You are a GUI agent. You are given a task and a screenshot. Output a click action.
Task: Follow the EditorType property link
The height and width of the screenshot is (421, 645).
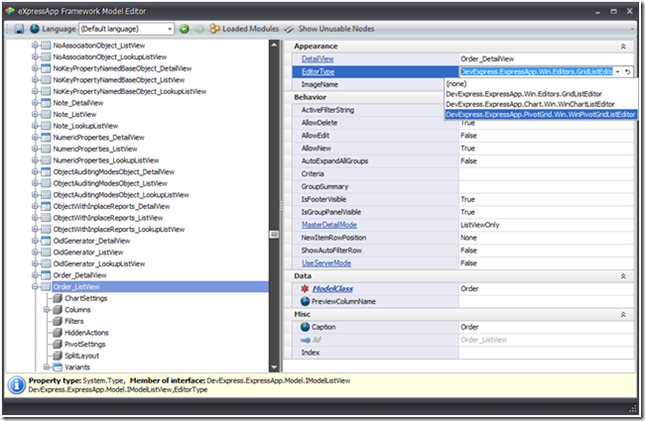pyautogui.click(x=318, y=72)
